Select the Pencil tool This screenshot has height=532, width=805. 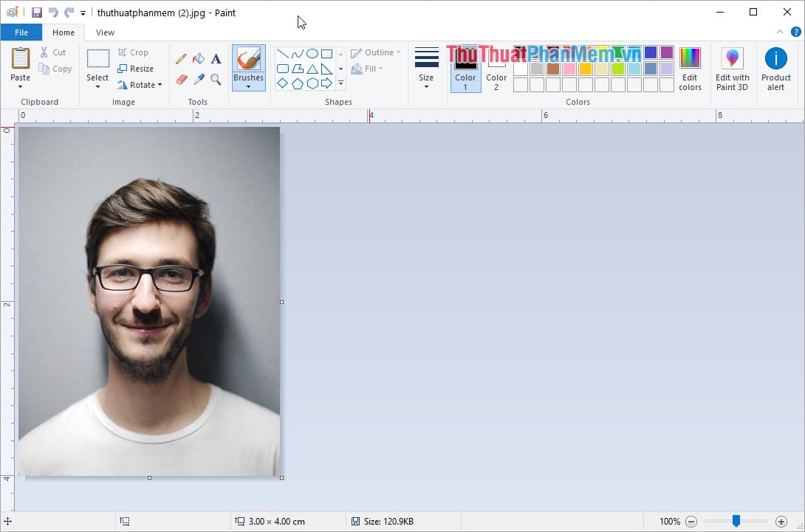(x=181, y=59)
